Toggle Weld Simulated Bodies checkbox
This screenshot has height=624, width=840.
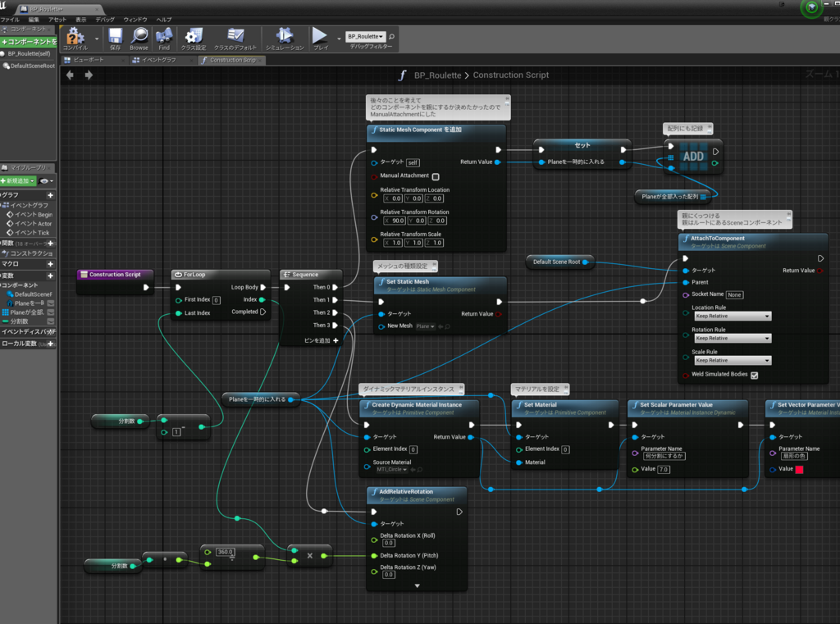755,376
